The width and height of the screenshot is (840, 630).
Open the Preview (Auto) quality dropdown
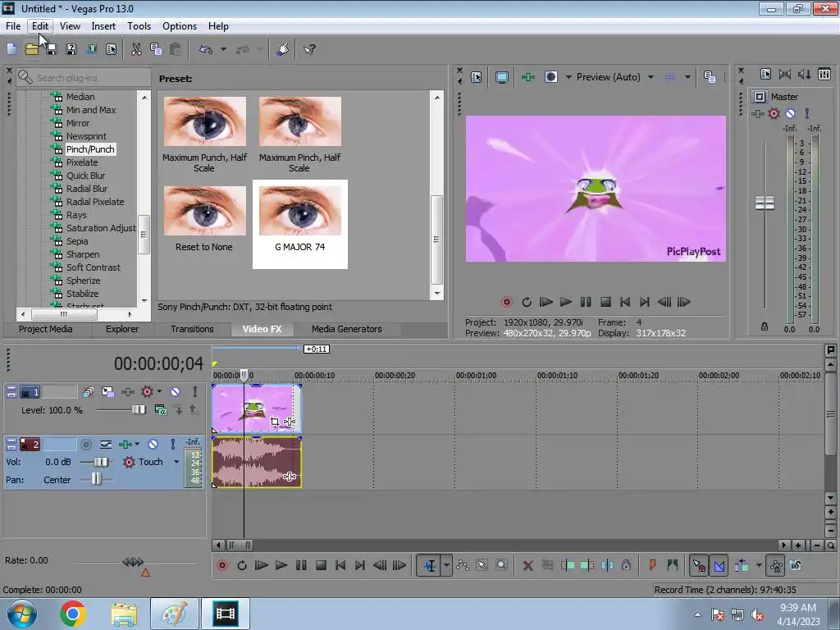click(x=651, y=77)
